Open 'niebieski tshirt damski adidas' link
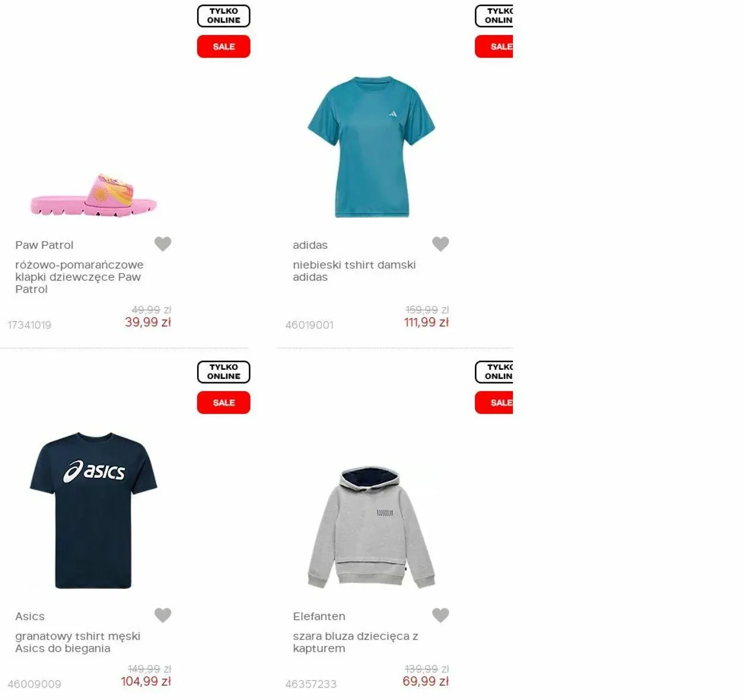This screenshot has height=700, width=742. pos(354,271)
